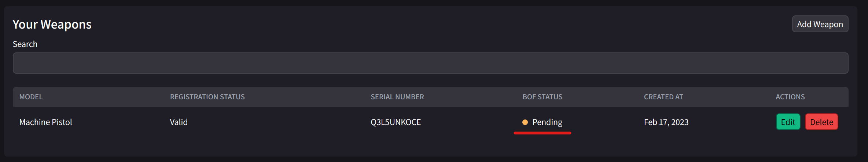Viewport: 868px width, 162px height.
Task: Click the REGISTRATION STATUS column header
Action: tap(207, 97)
